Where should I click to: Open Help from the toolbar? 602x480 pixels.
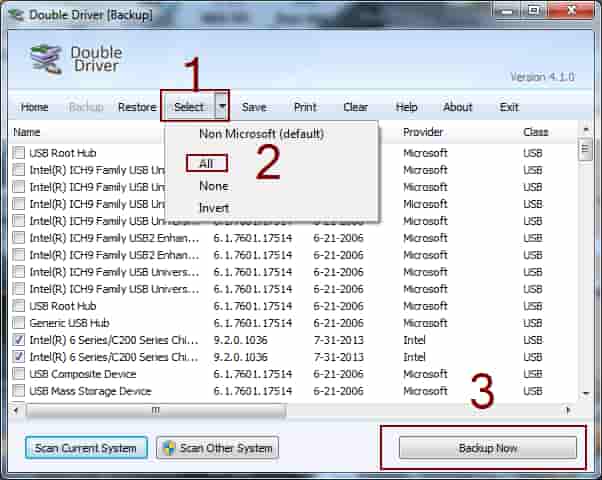tap(407, 107)
